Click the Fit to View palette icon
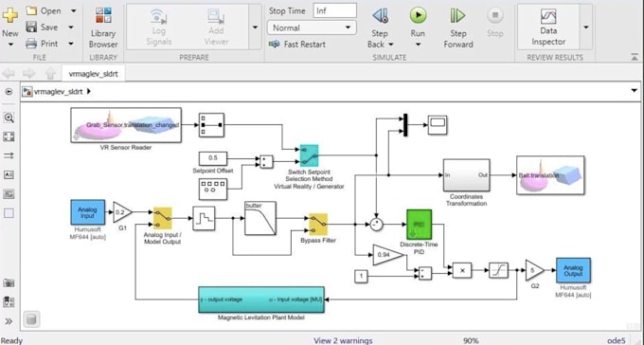Screen dimensions: 644x345 (x=9, y=136)
